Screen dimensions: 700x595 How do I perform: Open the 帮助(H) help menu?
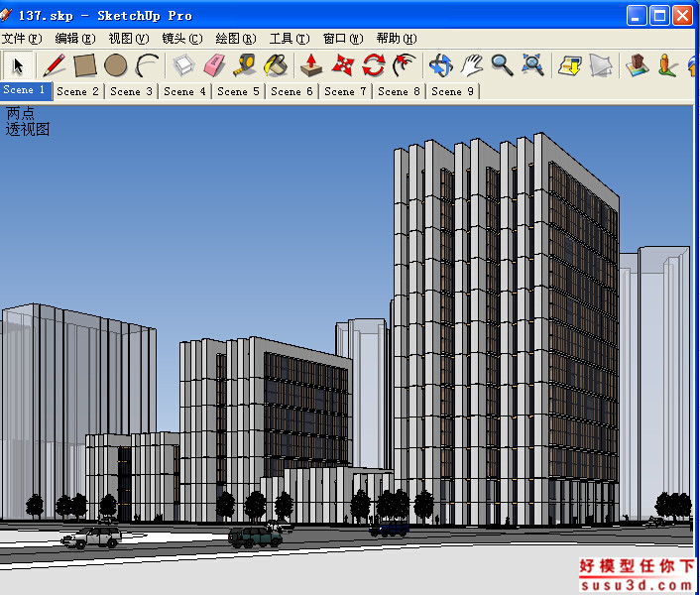397,39
